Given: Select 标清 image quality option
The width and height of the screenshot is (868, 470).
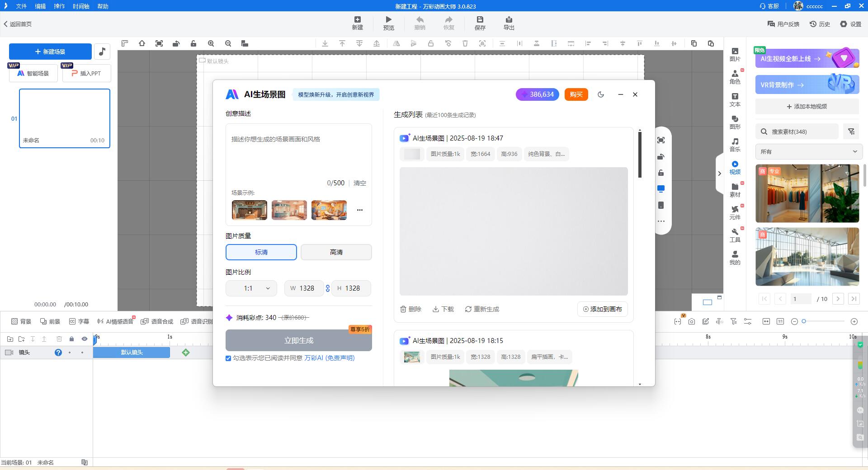Looking at the screenshot, I should pos(261,252).
